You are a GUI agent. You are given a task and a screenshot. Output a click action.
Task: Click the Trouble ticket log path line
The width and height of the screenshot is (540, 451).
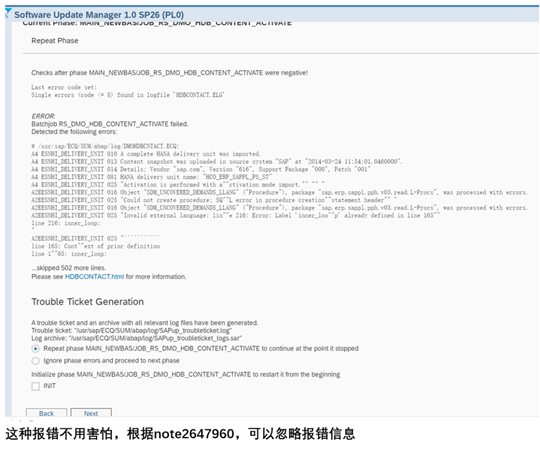(x=132, y=331)
